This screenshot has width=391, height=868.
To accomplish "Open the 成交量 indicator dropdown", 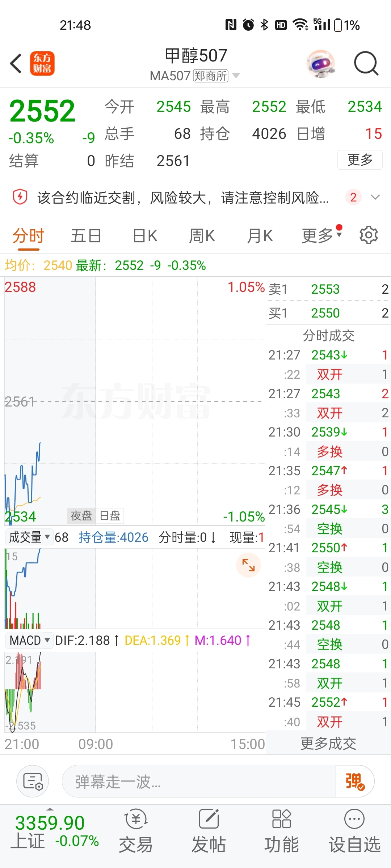I will tap(29, 537).
